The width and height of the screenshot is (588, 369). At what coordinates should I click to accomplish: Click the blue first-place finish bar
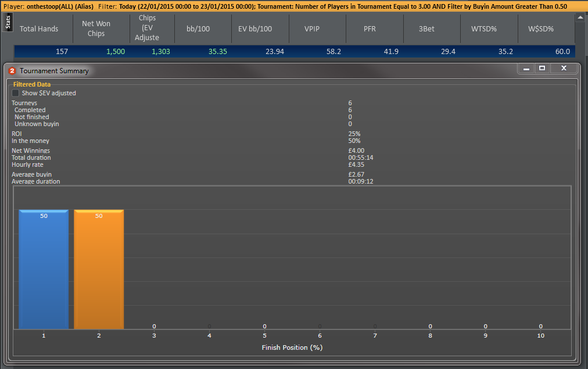click(44, 269)
